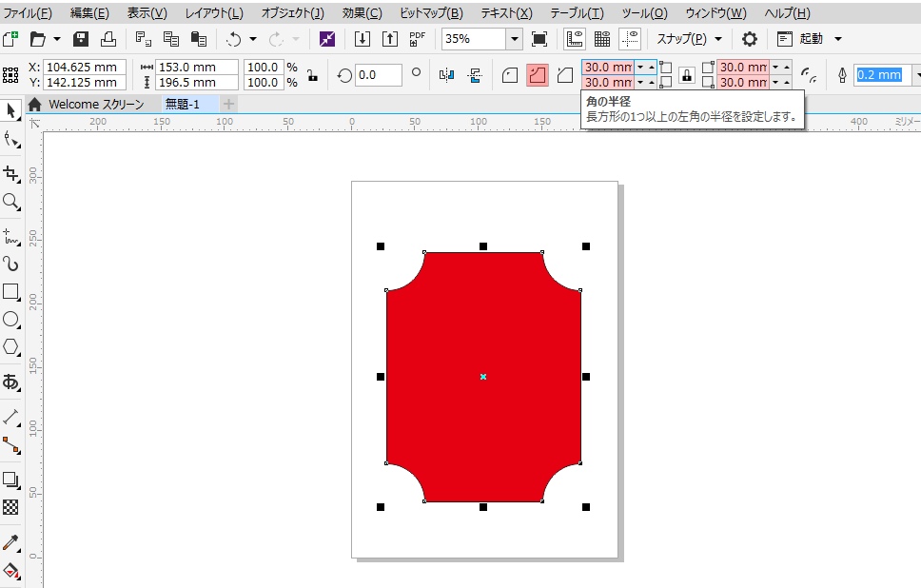Click the X position field 104.625 mm

tap(86, 67)
